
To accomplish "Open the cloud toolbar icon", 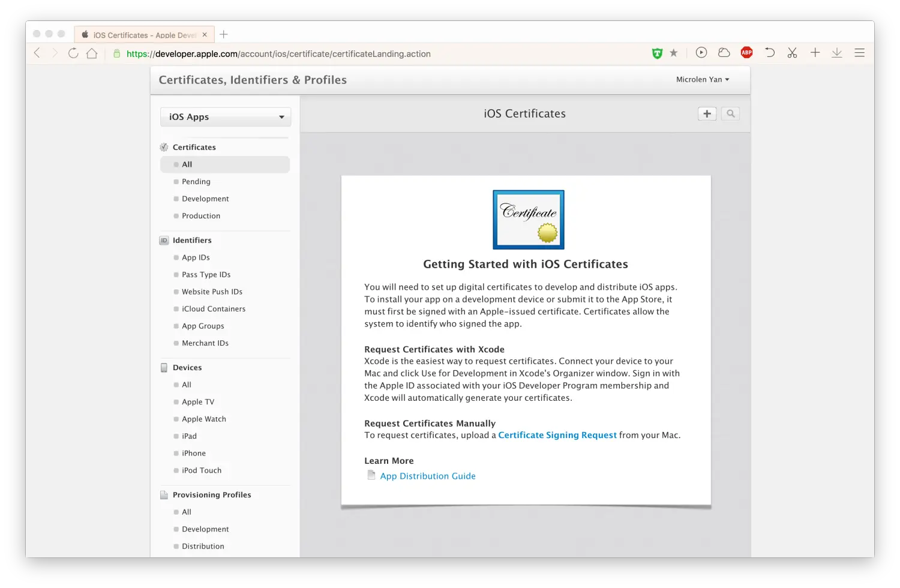I will click(x=724, y=52).
